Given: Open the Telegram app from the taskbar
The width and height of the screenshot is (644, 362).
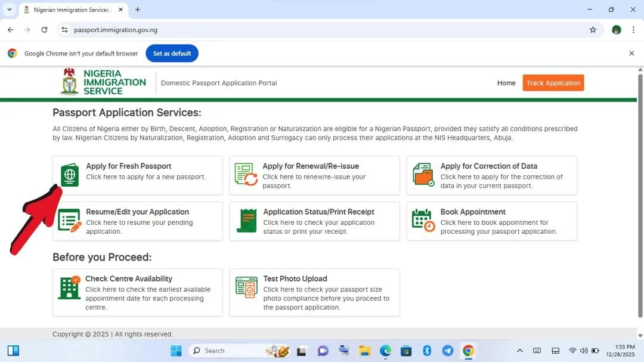Looking at the screenshot, I should point(447,351).
